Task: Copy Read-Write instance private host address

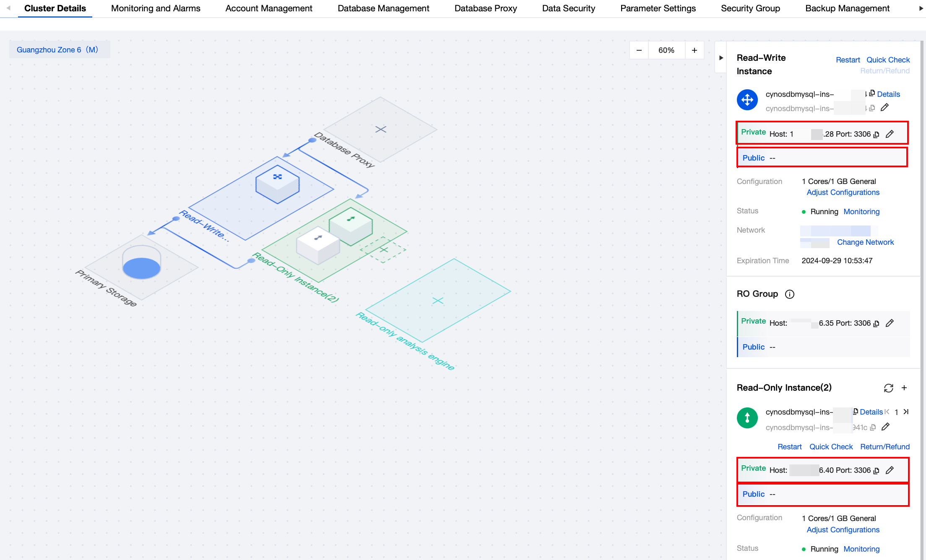Action: pyautogui.click(x=876, y=135)
